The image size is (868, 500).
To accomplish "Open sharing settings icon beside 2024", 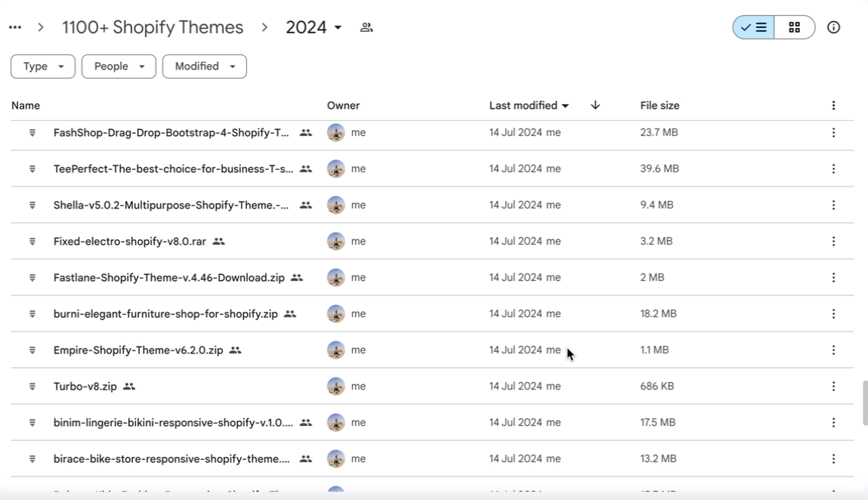I will point(366,27).
